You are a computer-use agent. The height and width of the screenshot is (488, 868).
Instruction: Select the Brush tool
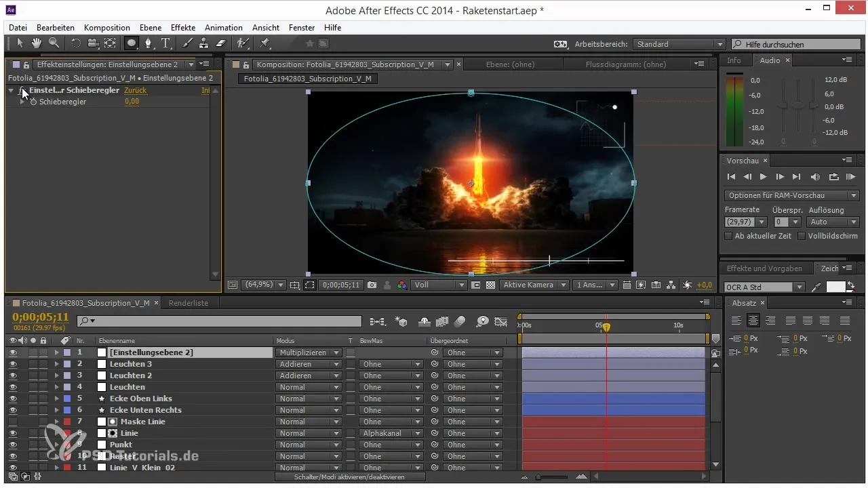pyautogui.click(x=189, y=43)
